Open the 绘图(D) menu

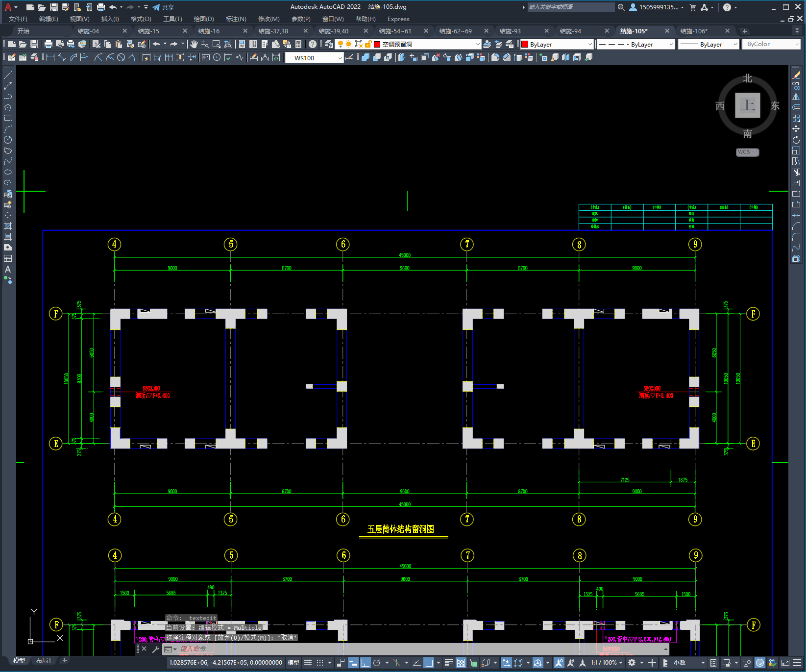[204, 19]
